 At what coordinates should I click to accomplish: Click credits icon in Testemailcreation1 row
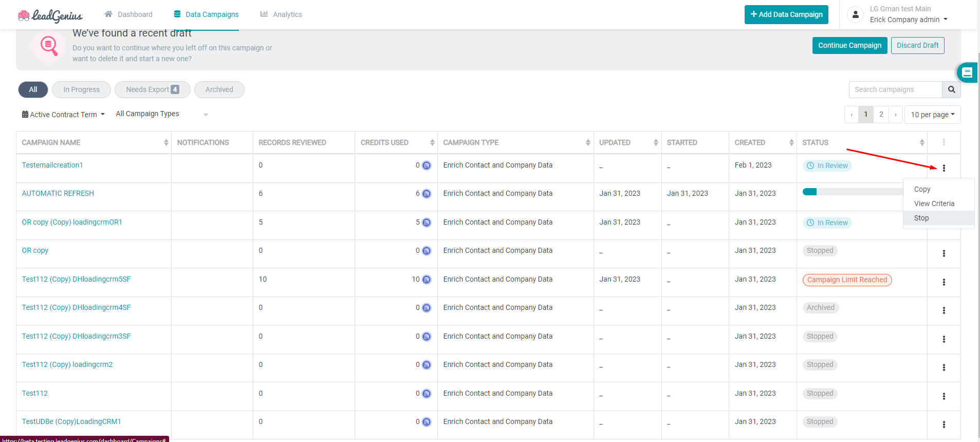[x=427, y=165]
